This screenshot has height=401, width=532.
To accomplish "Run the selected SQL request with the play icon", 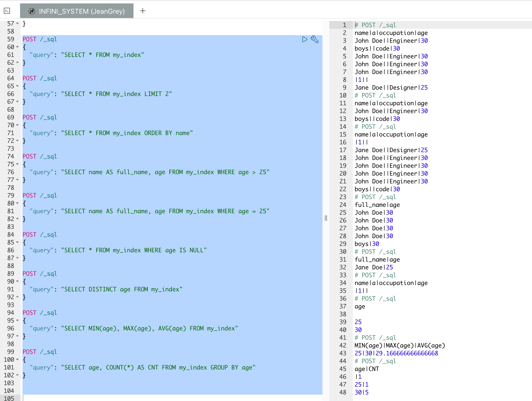I will click(304, 39).
